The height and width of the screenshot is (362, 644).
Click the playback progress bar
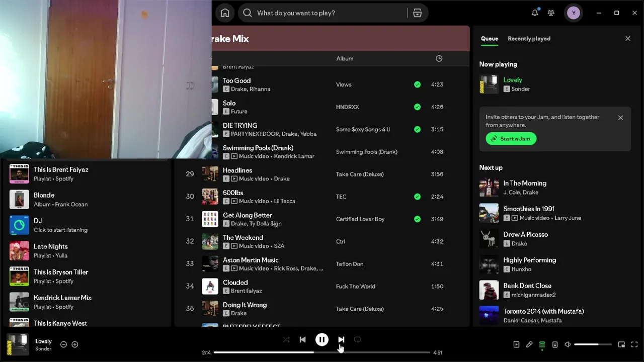(322, 352)
